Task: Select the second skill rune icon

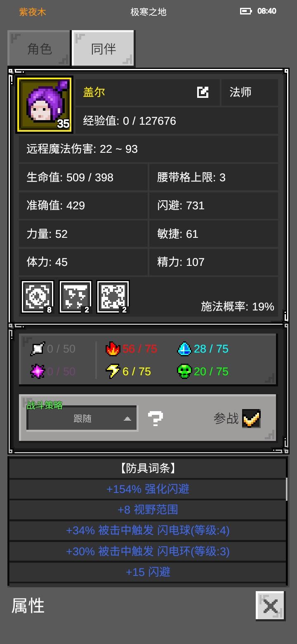Action: (75, 297)
